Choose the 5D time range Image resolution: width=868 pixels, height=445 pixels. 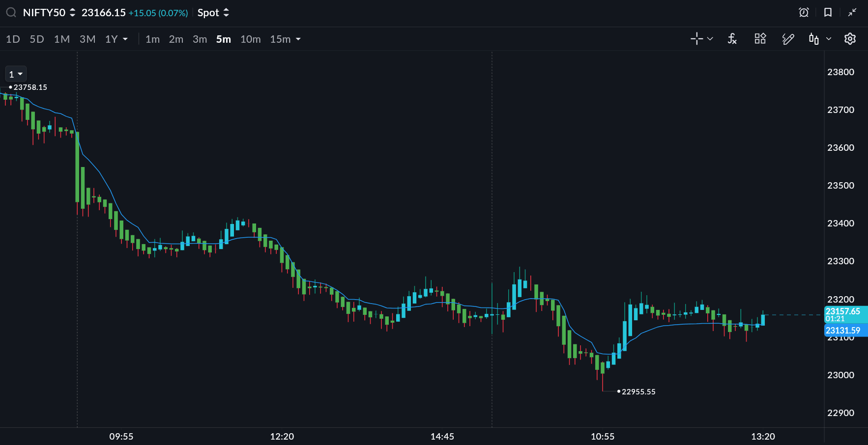(37, 39)
